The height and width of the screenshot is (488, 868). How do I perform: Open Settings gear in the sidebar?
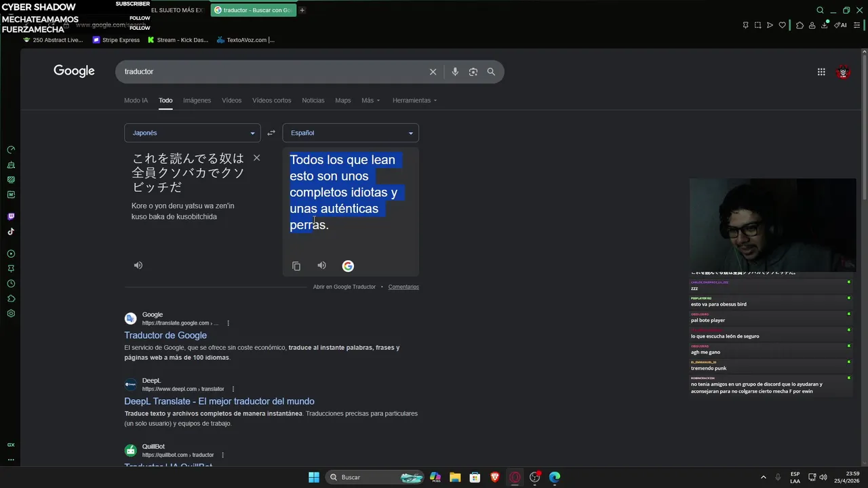pos(11,314)
